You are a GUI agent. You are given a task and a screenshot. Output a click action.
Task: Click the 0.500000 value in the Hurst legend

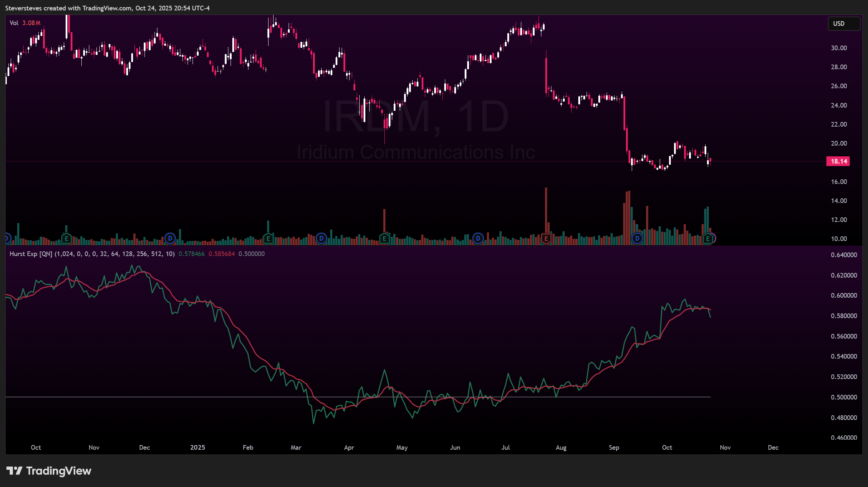(x=252, y=254)
